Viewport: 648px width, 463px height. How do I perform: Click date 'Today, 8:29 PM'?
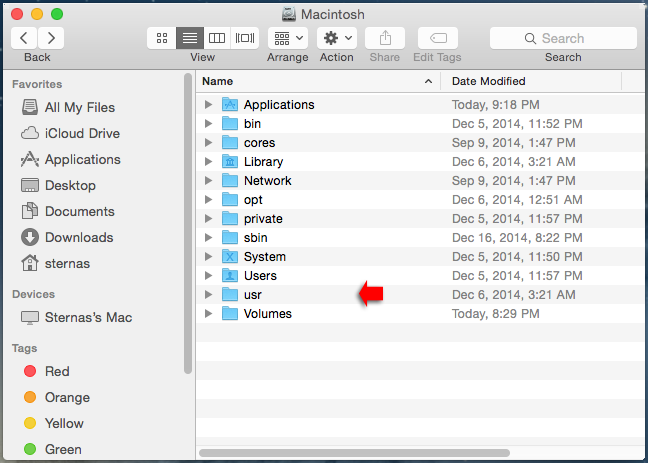click(x=496, y=314)
